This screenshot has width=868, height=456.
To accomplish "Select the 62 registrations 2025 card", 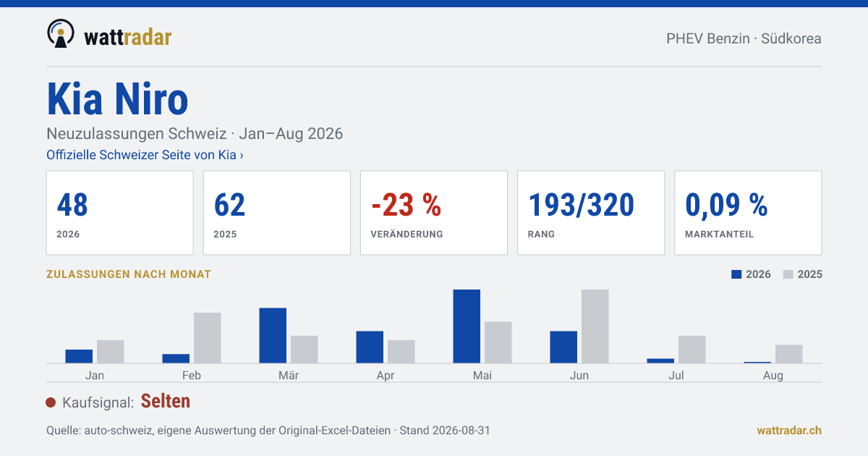I will [276, 213].
